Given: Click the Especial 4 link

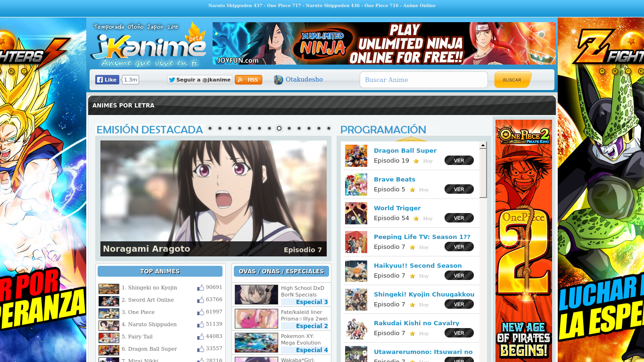Looking at the screenshot, I should pyautogui.click(x=312, y=350).
